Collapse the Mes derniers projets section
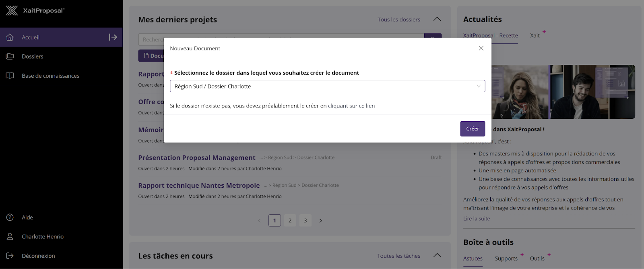The width and height of the screenshot is (644, 269). click(437, 19)
